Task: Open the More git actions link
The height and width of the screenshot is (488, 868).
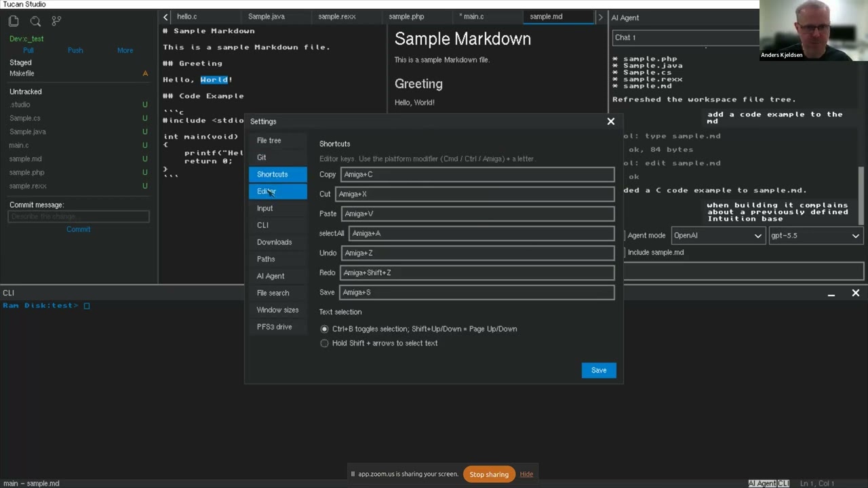Action: click(125, 50)
